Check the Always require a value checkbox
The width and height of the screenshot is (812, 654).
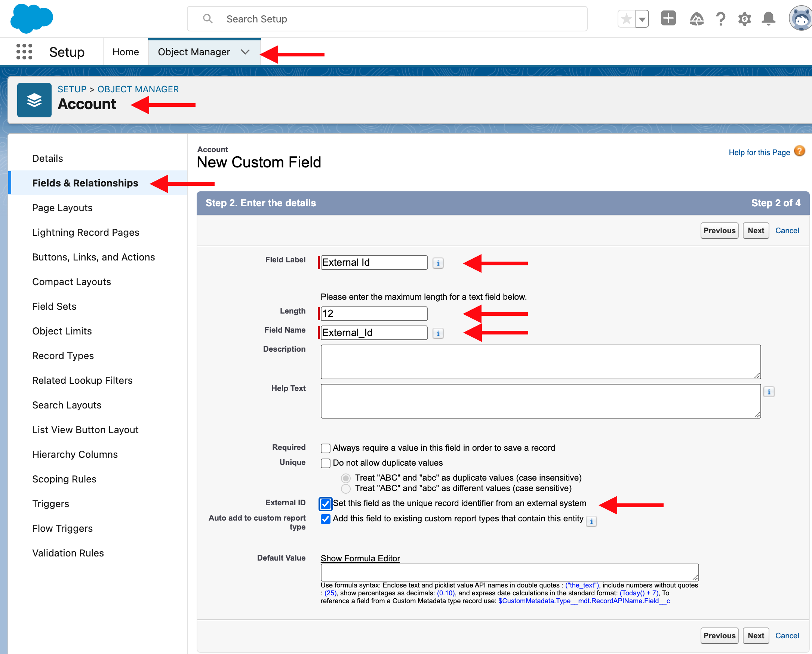tap(325, 448)
